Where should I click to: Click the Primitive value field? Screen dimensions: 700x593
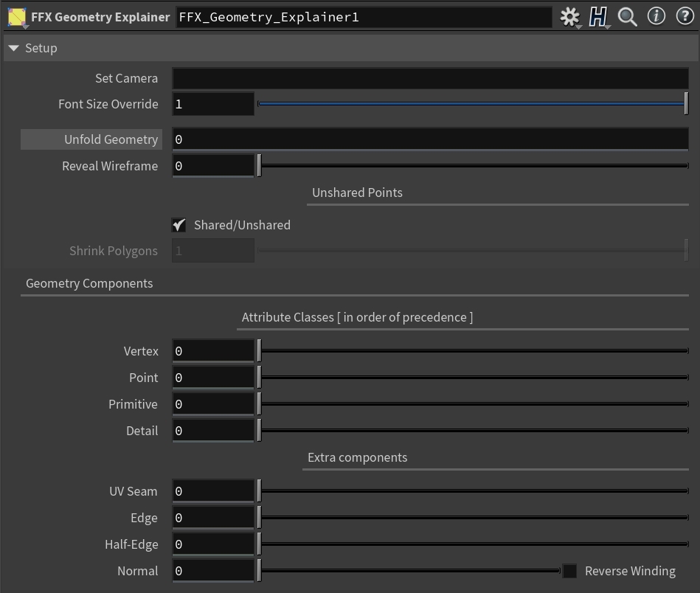click(213, 404)
